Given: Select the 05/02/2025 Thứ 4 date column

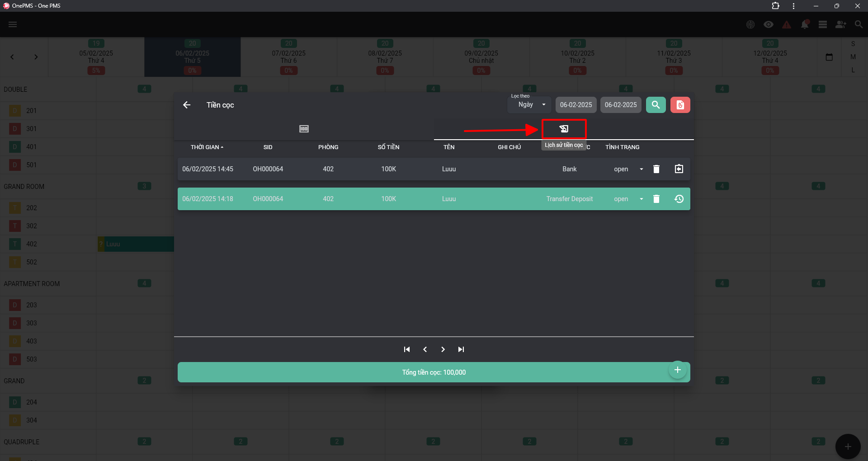Looking at the screenshot, I should click(96, 57).
